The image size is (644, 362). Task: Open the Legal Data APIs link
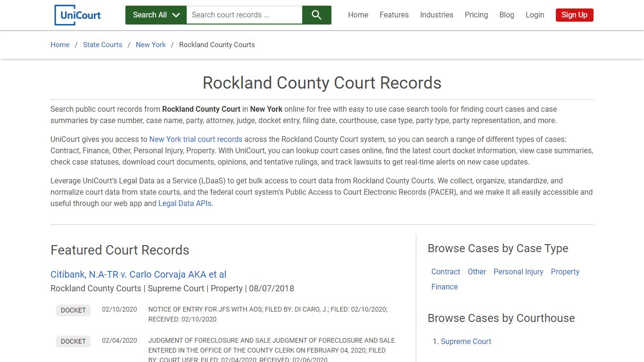[185, 204]
